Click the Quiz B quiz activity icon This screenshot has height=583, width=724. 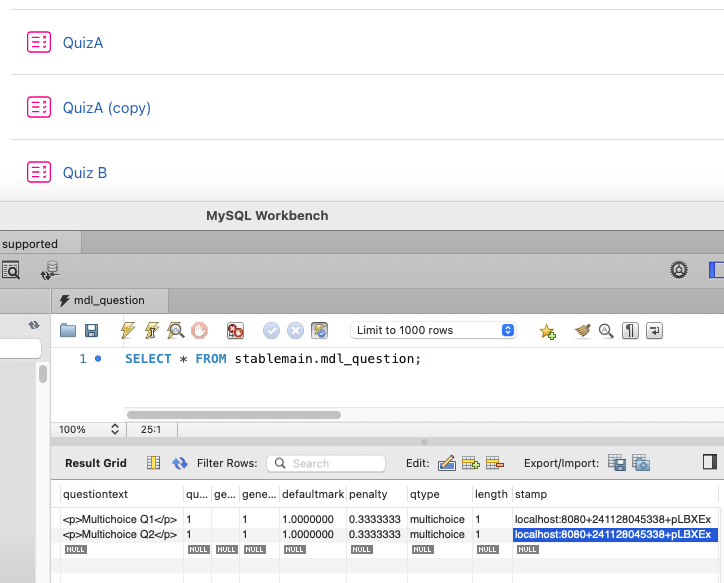click(39, 172)
